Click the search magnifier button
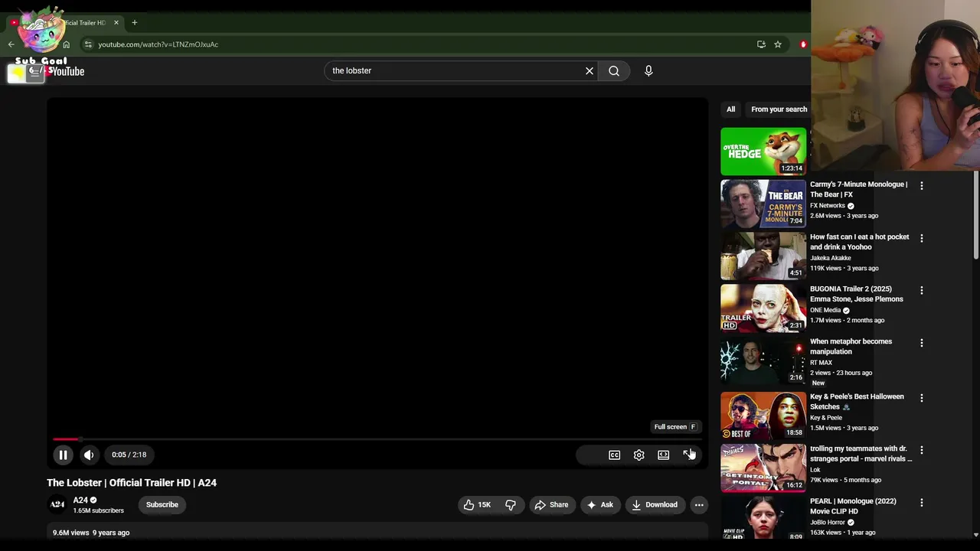This screenshot has width=980, height=551. coord(614,70)
